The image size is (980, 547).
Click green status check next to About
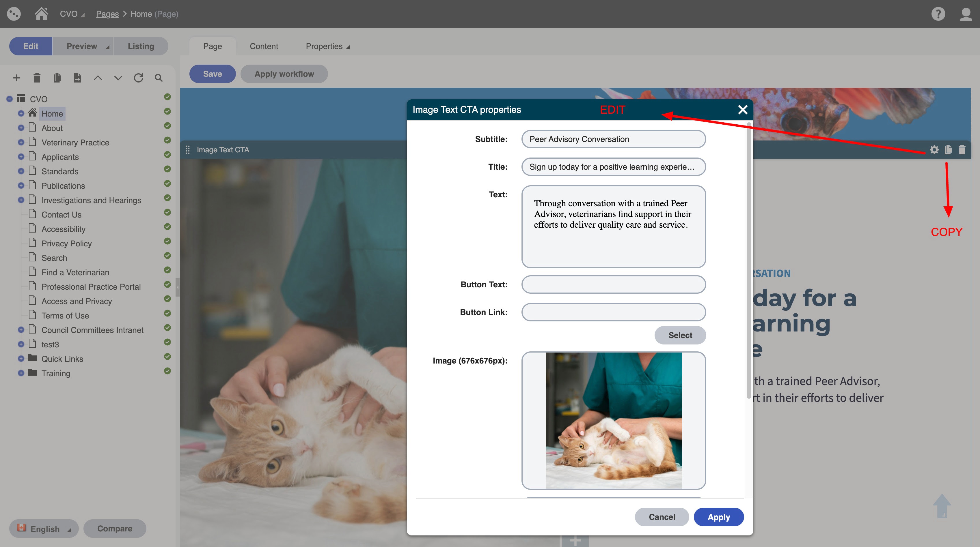[x=167, y=126]
